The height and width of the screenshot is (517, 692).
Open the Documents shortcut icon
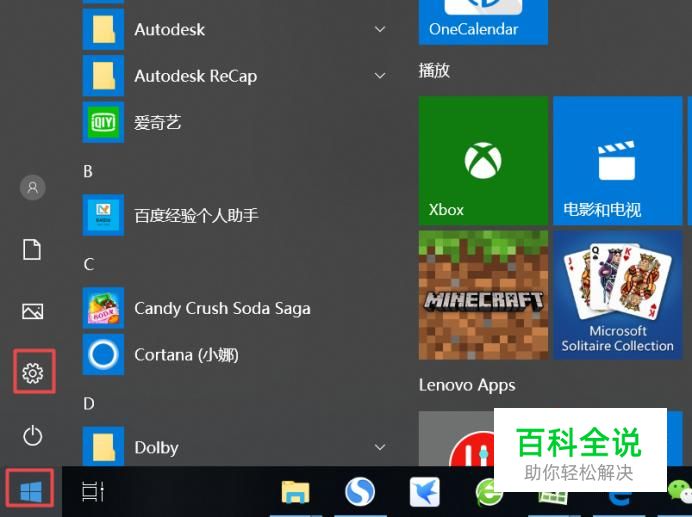pos(32,249)
